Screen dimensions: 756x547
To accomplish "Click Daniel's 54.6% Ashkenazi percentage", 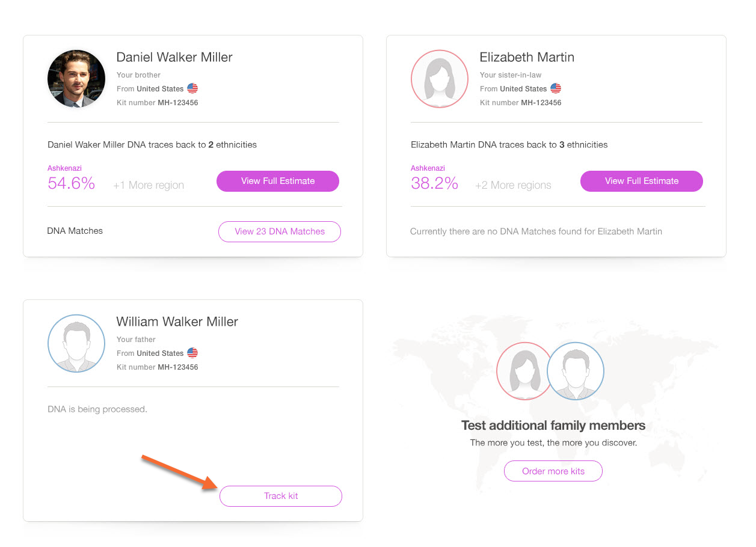I will point(72,183).
